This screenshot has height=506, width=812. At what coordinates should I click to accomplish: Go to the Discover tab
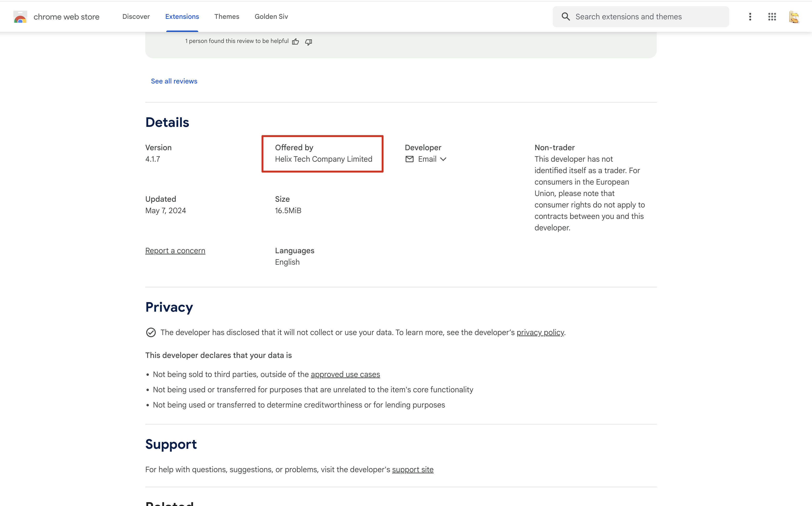136,16
